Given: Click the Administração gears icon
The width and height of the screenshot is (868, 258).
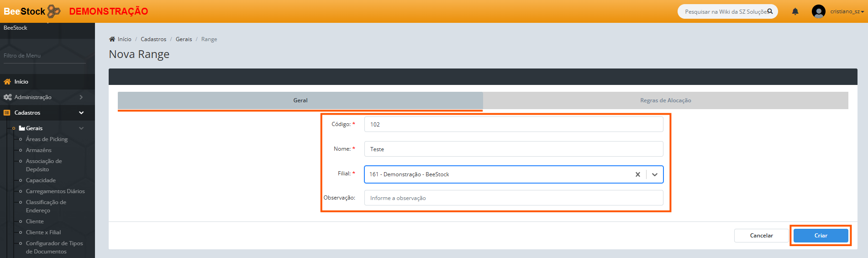Looking at the screenshot, I should click(x=7, y=97).
